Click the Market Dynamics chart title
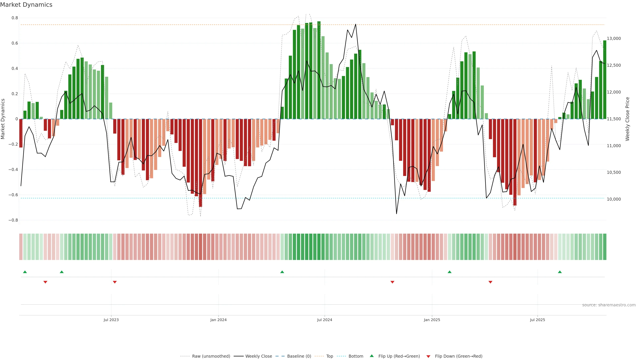This screenshot has width=644, height=362. click(x=26, y=5)
